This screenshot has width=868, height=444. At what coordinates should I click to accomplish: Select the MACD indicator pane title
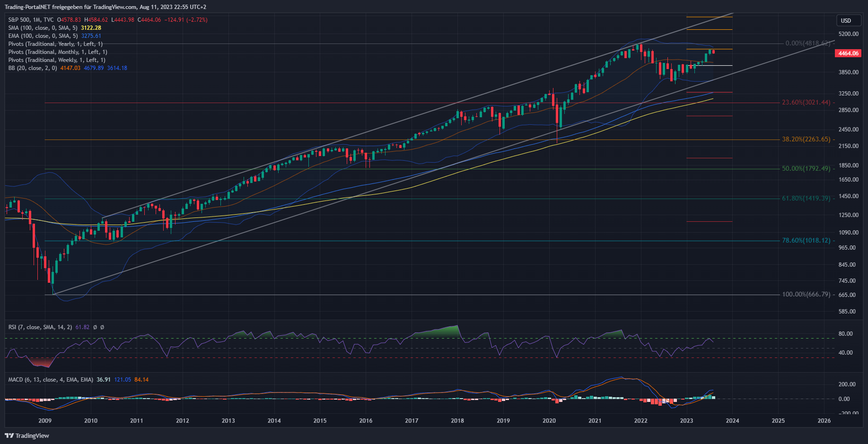[x=51, y=380]
